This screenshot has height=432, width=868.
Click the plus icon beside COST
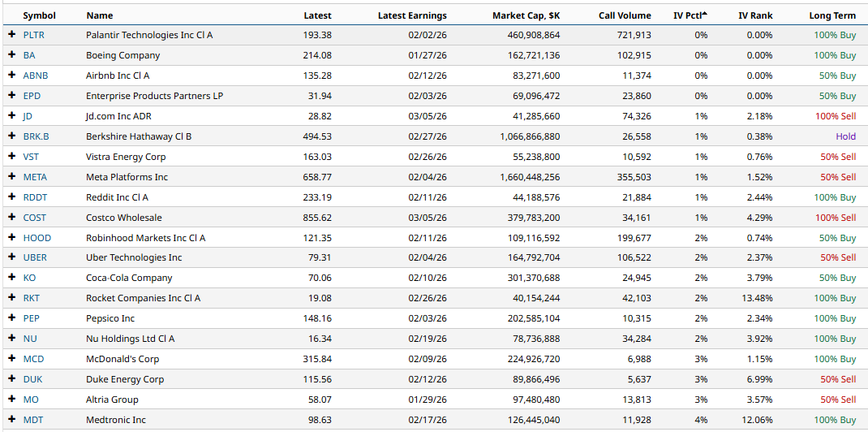[x=12, y=218]
